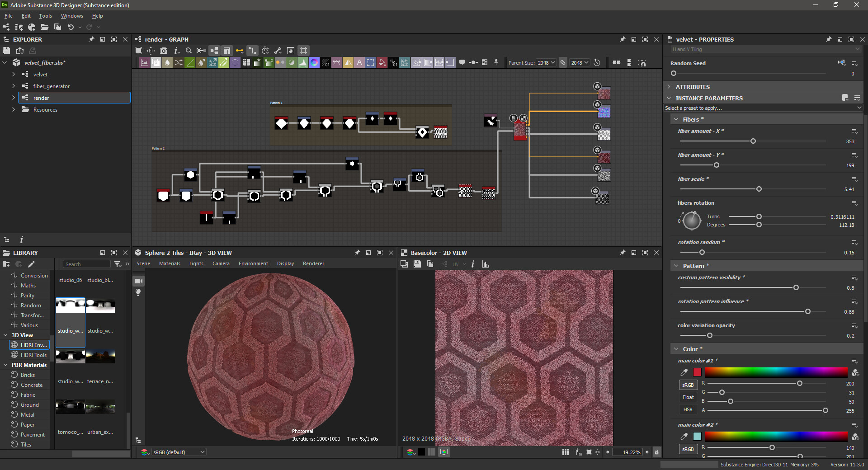Click the red main color #1 swatch

pyautogui.click(x=698, y=372)
